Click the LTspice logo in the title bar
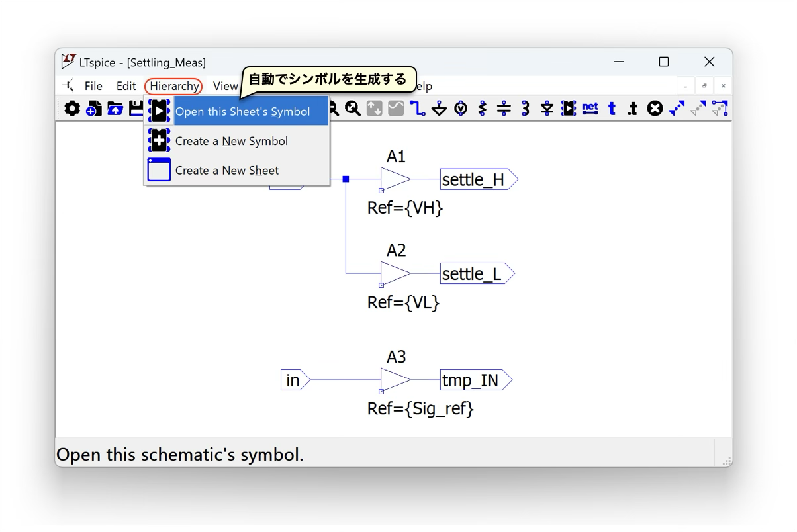 coord(68,62)
